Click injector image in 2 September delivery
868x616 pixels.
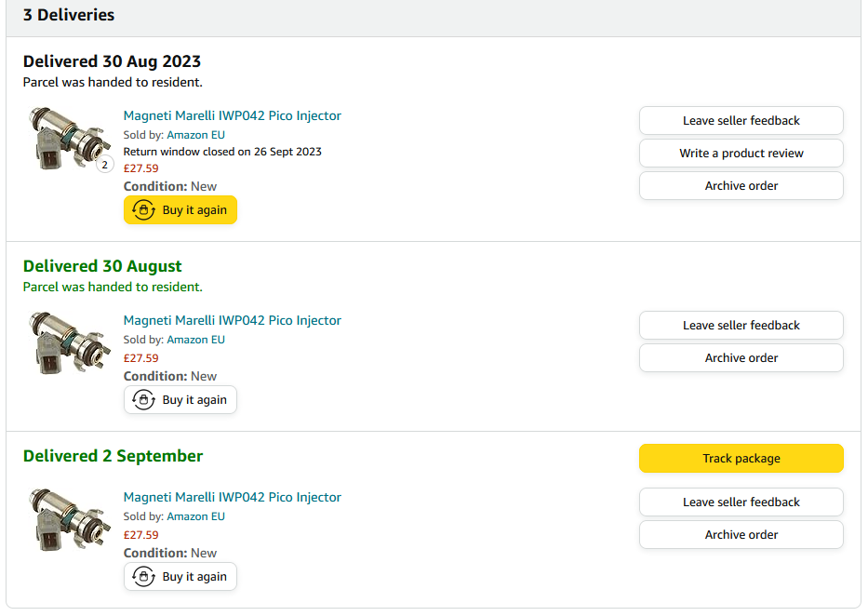tap(68, 521)
